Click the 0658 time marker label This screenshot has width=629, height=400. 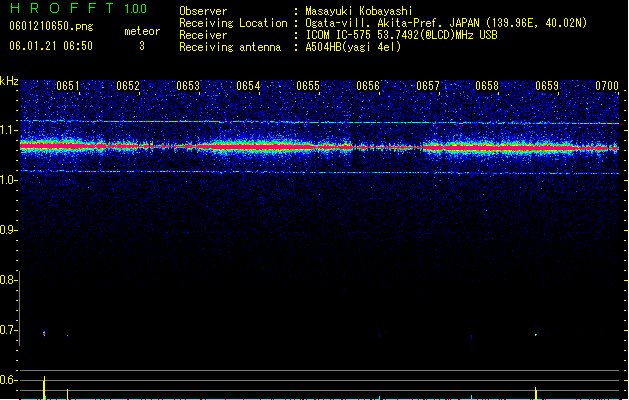[487, 86]
